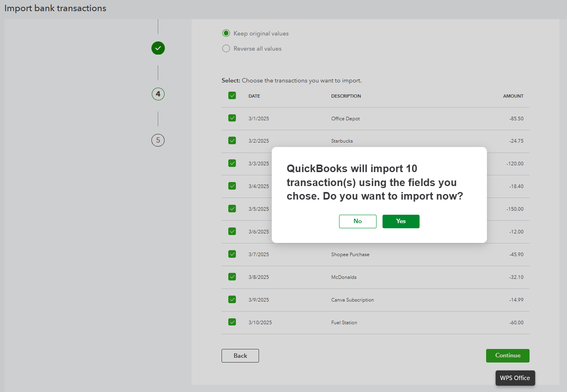Uncheck the 3/6/2025 transaction checkbox
The height and width of the screenshot is (392, 567).
tap(232, 231)
